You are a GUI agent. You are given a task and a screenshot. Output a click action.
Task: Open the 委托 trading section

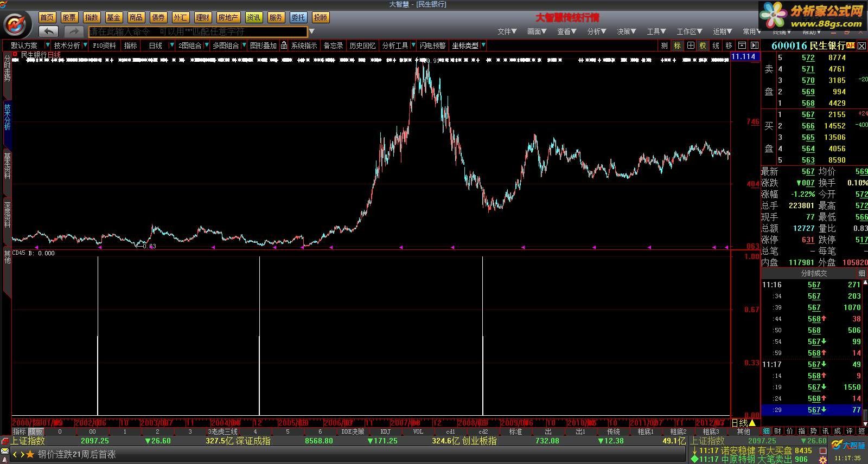click(x=298, y=17)
